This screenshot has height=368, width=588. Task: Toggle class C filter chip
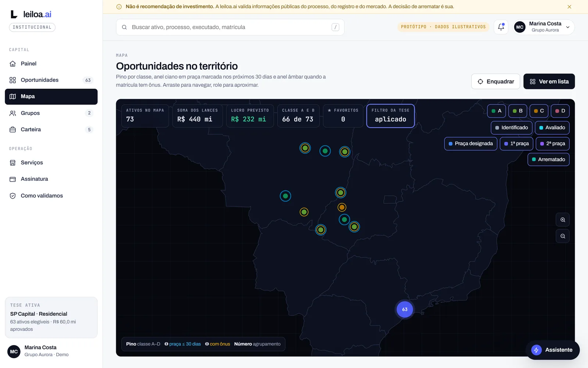539,111
